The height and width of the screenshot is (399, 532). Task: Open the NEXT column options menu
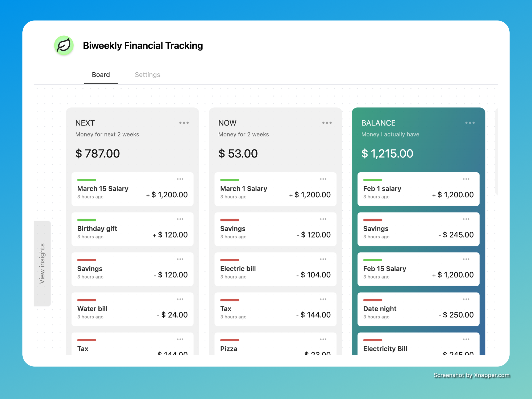[184, 123]
